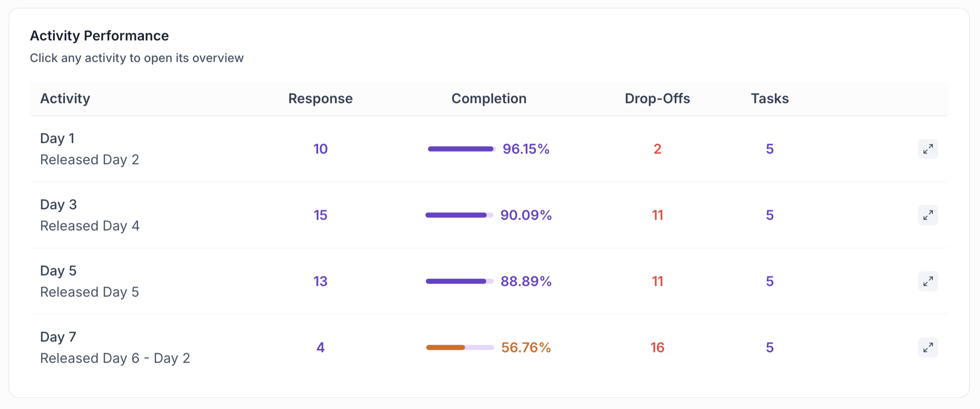Open the Day 3 activity row
Viewport: 980px width, 409px height.
489,215
